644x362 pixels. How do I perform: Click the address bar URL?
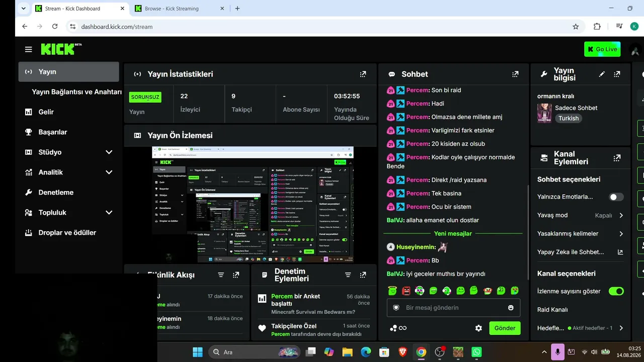click(117, 27)
